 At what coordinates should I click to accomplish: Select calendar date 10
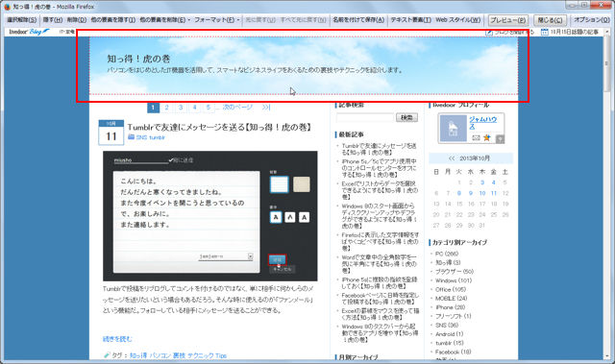pyautogui.click(x=482, y=193)
